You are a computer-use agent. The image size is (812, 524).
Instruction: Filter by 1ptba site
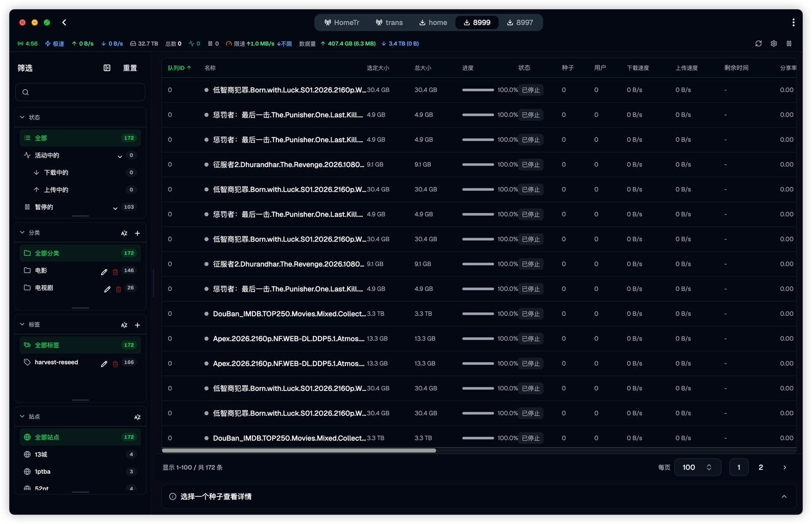pos(80,472)
